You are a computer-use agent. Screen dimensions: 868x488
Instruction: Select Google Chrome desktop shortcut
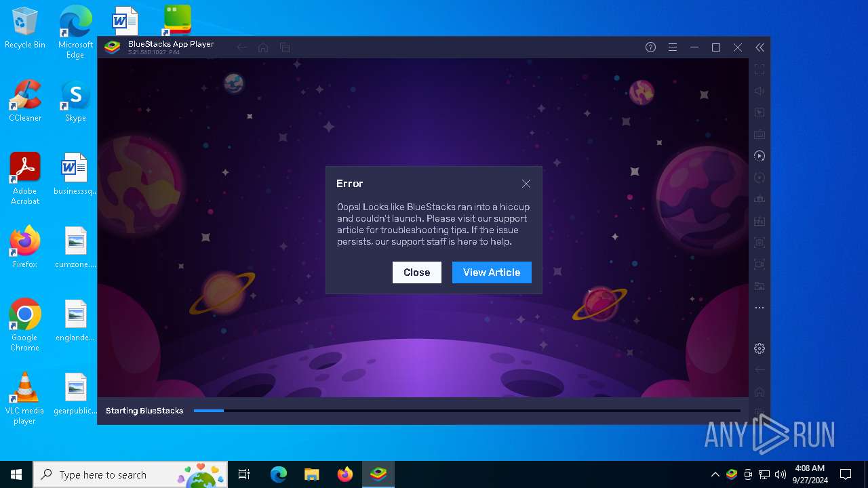click(25, 325)
